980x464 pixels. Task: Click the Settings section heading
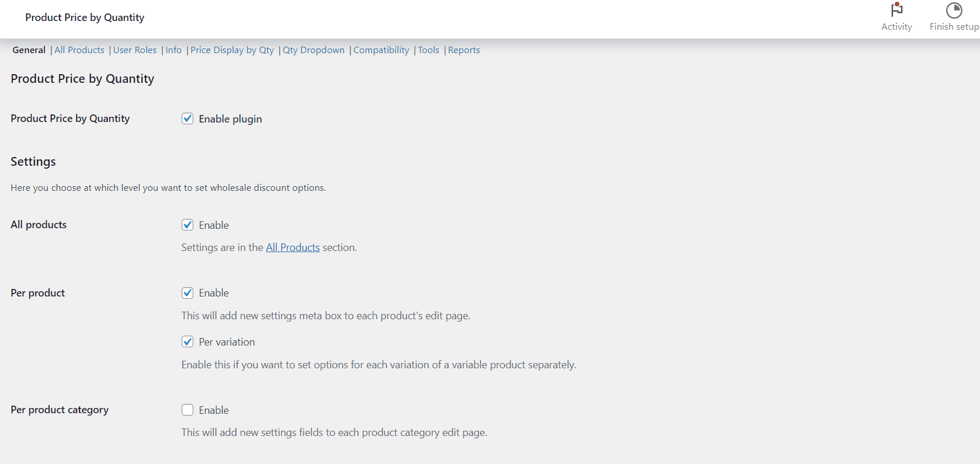click(x=33, y=162)
